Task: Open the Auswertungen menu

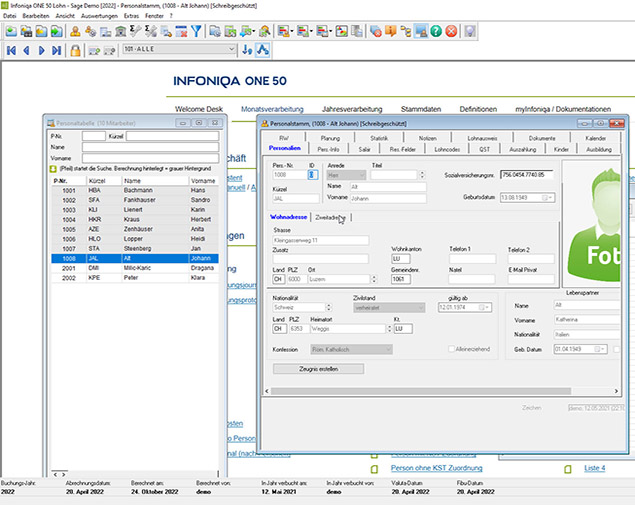Action: click(x=99, y=16)
